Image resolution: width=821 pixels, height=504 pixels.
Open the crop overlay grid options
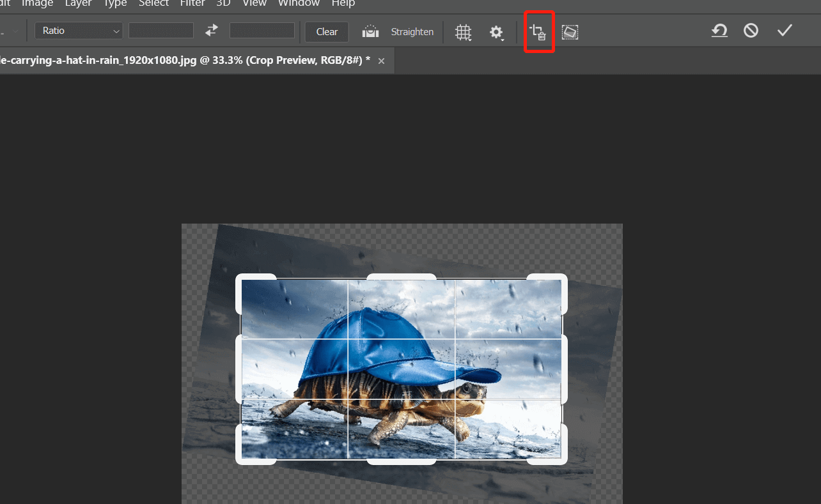464,32
